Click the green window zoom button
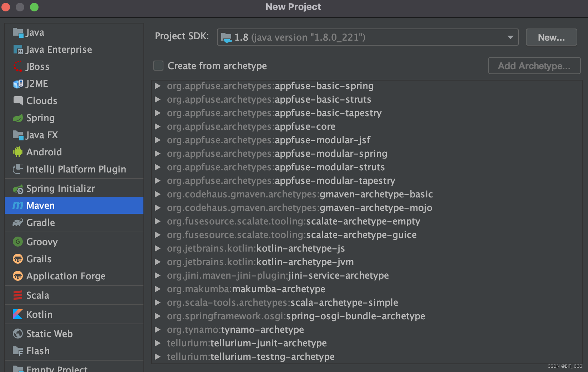 [34, 7]
